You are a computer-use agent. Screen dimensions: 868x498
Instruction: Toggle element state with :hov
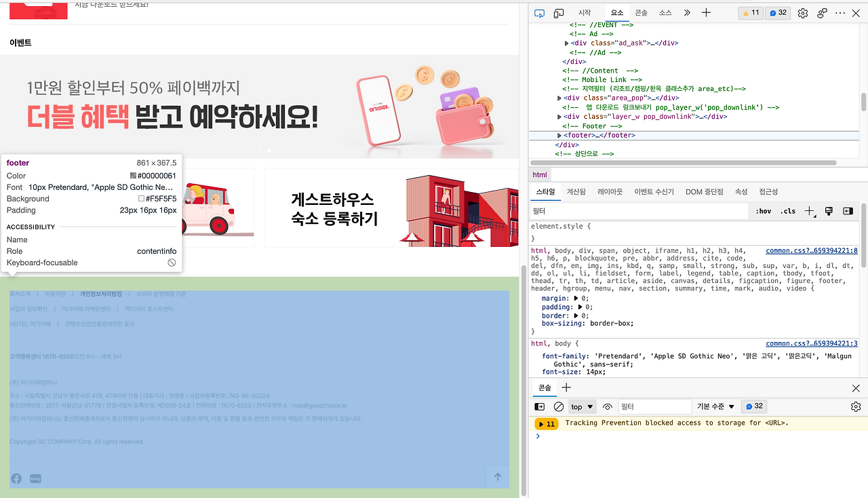coord(762,210)
